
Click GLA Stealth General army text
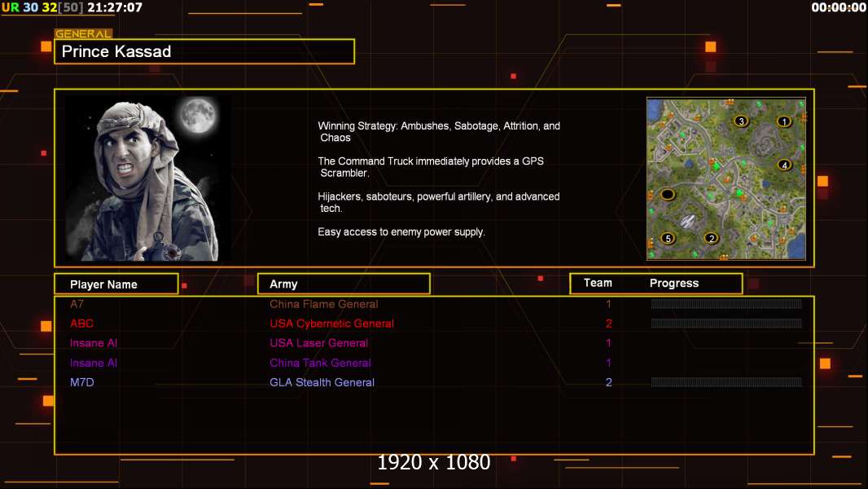pyautogui.click(x=322, y=382)
